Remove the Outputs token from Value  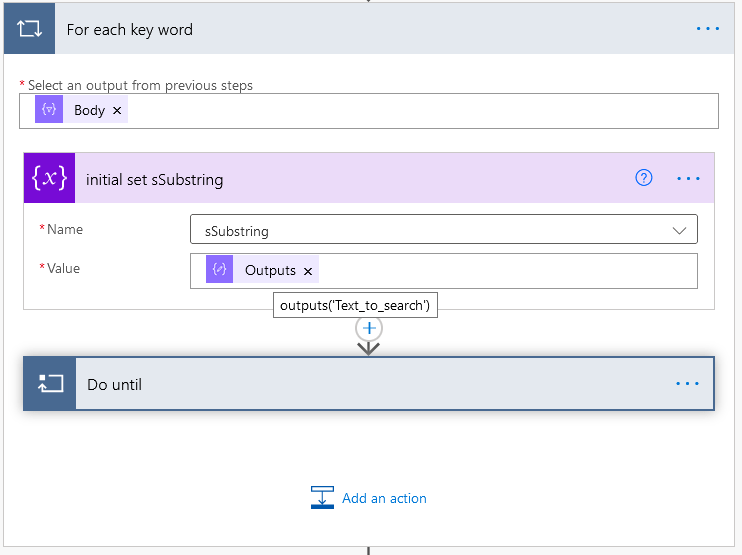pyautogui.click(x=308, y=271)
